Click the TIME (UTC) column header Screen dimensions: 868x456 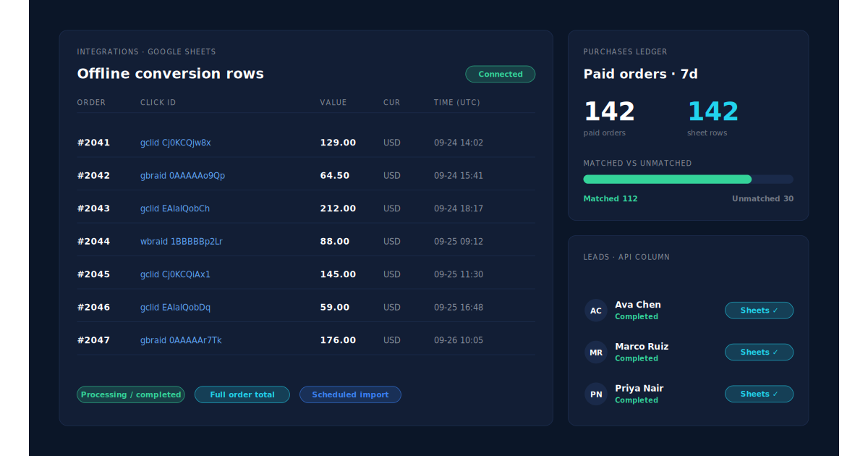(x=457, y=103)
